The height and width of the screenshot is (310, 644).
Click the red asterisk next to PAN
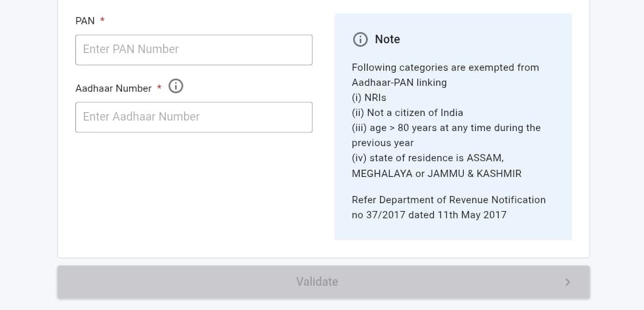(102, 21)
